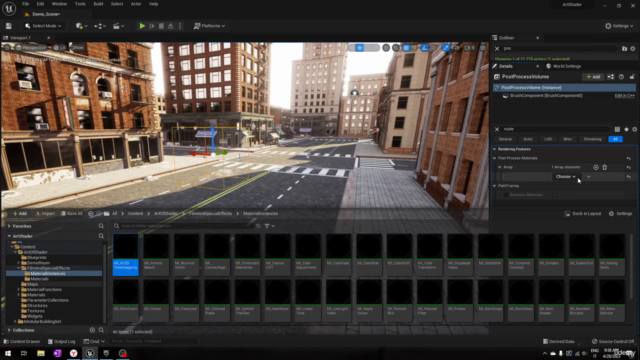Screen dimensions: 640x360
Task: Click the Stop simulation square icon
Action: coord(161,26)
